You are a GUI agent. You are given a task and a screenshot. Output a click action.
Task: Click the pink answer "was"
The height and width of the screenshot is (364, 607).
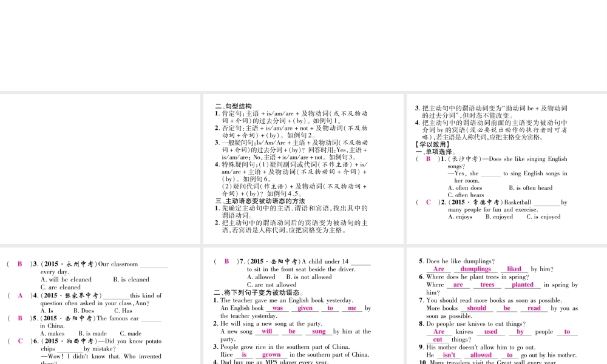click(277, 308)
